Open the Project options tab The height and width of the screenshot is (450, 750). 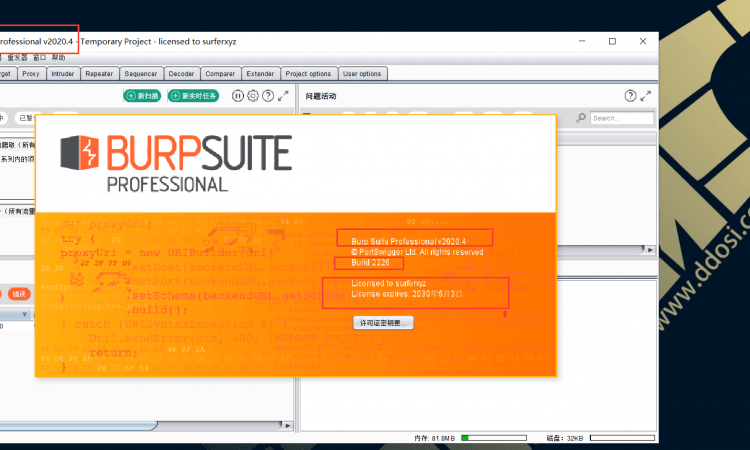[x=309, y=74]
